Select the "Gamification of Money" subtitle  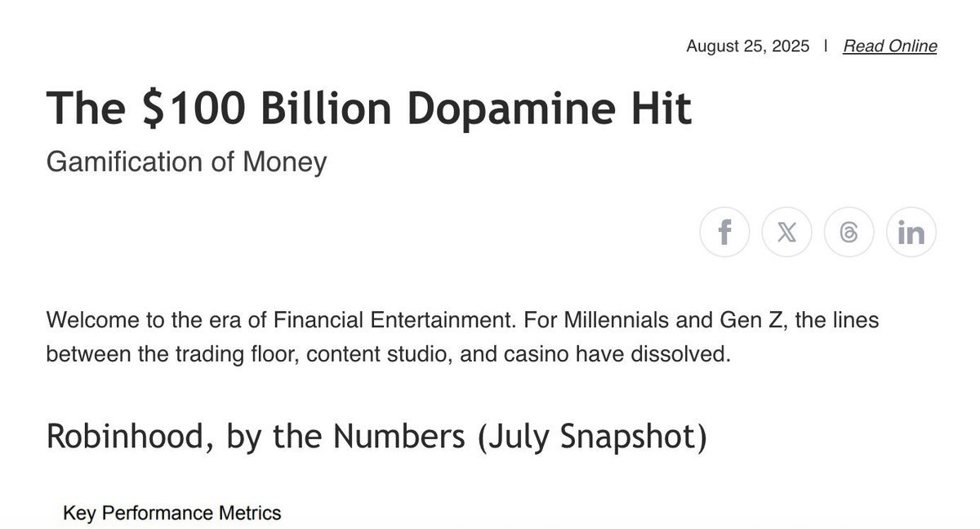[186, 162]
